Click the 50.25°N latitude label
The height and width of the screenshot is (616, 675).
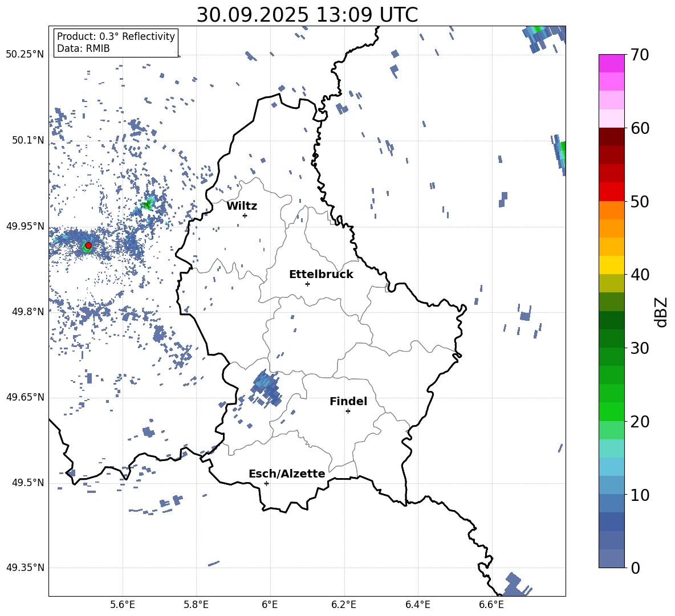25,55
